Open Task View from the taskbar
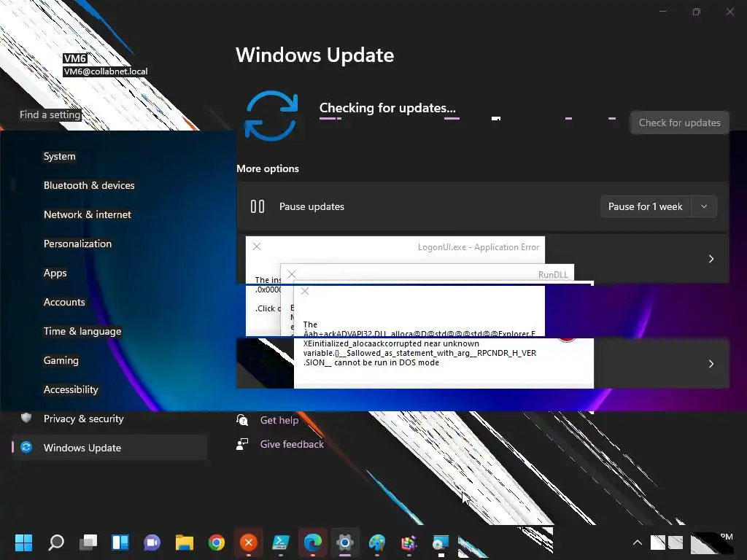This screenshot has height=560, width=747. tap(88, 542)
